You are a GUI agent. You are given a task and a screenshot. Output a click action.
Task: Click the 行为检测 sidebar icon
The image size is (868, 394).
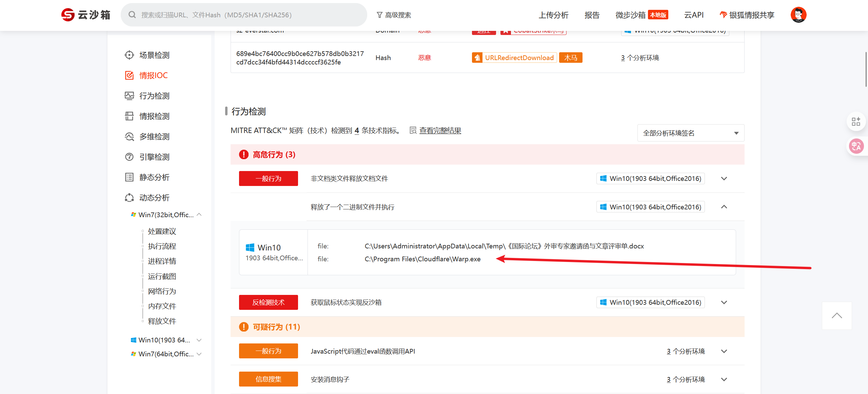pos(129,96)
